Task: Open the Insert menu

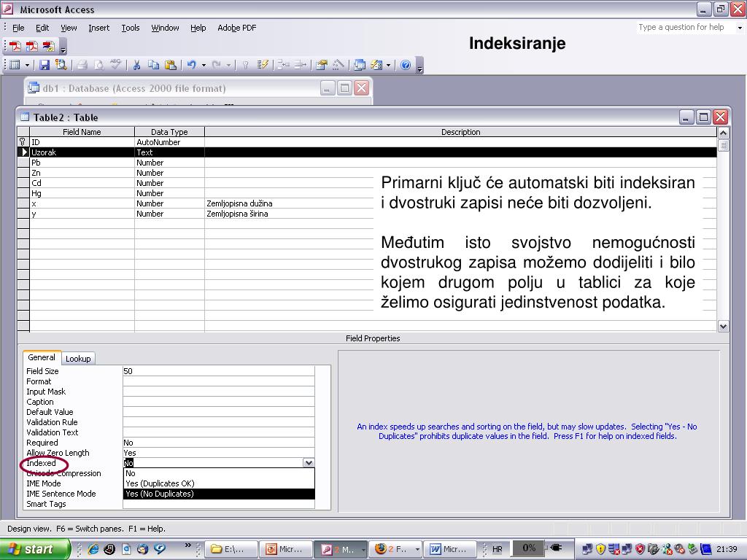Action: point(98,28)
